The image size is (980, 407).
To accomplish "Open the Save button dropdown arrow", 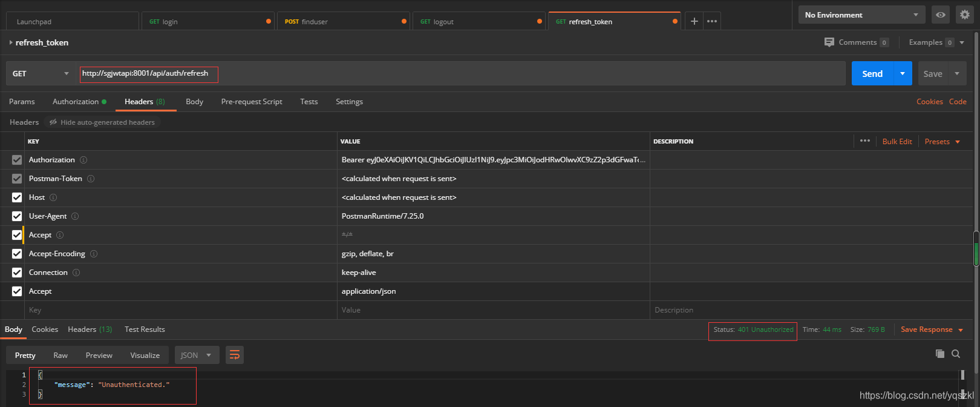I will (x=957, y=74).
